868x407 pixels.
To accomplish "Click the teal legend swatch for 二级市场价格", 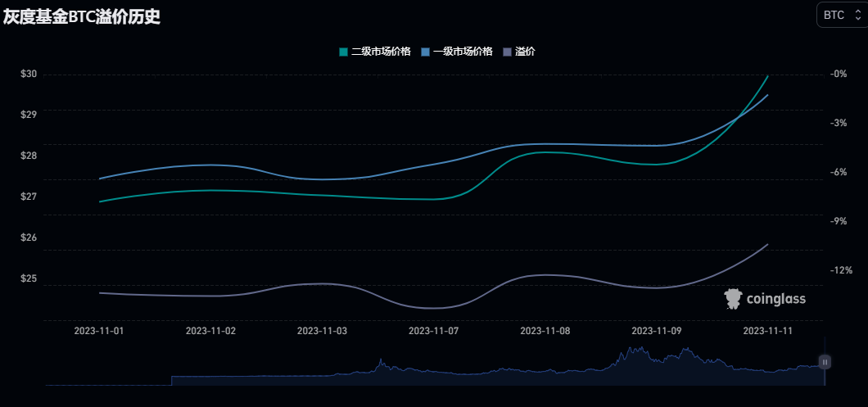I will [344, 52].
